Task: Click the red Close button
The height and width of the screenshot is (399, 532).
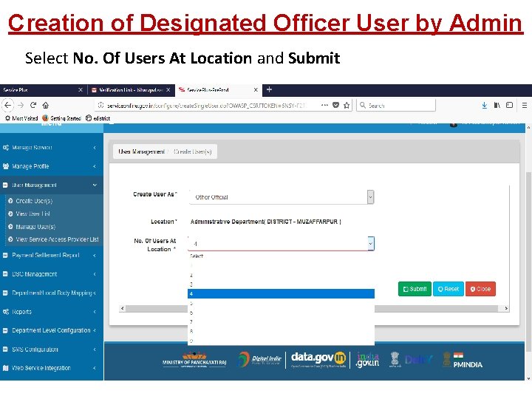Action: [480, 289]
